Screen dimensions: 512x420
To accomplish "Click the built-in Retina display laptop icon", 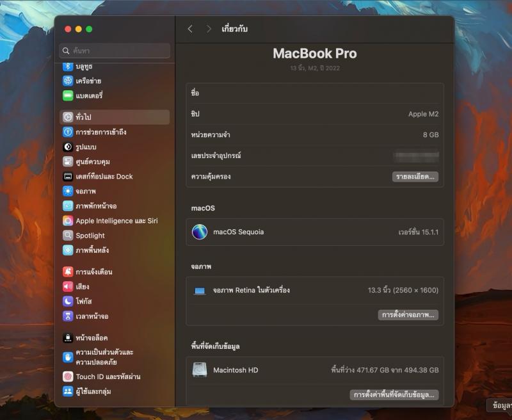I will coord(200,290).
